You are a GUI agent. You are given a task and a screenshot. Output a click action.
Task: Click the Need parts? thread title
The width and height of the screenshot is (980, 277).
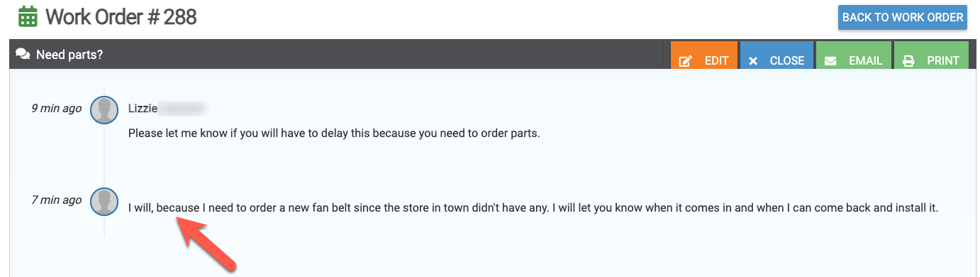click(69, 54)
